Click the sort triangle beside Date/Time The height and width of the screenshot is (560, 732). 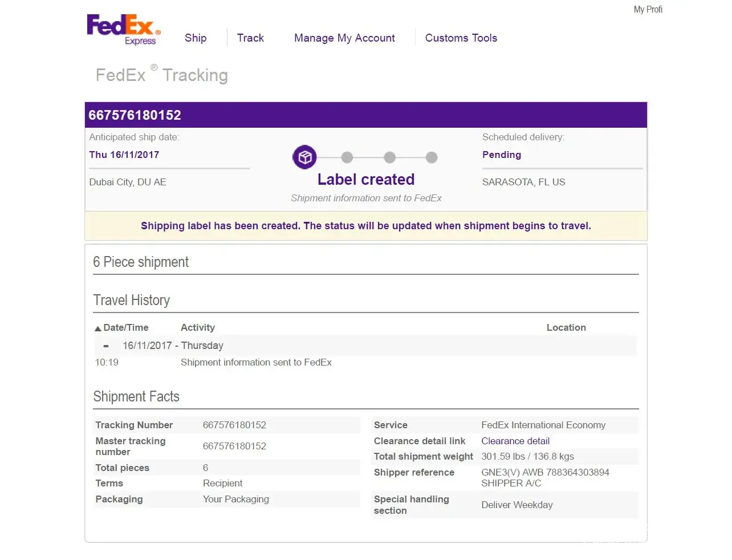(98, 328)
